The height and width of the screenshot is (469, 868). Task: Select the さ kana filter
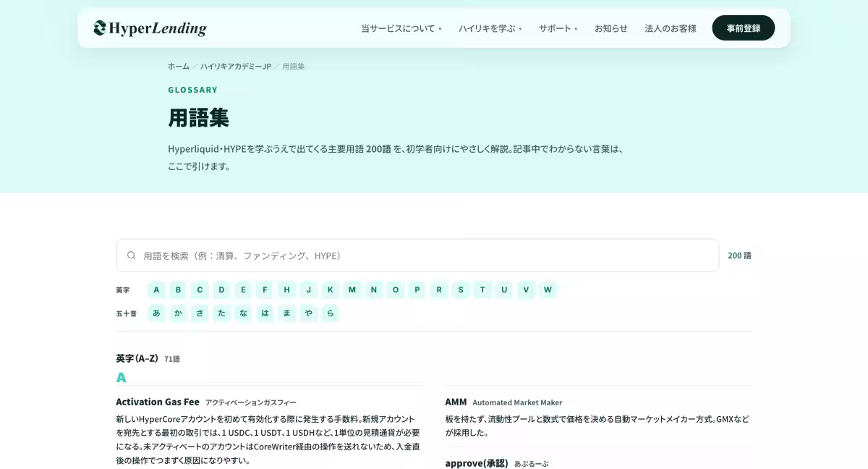pyautogui.click(x=200, y=313)
